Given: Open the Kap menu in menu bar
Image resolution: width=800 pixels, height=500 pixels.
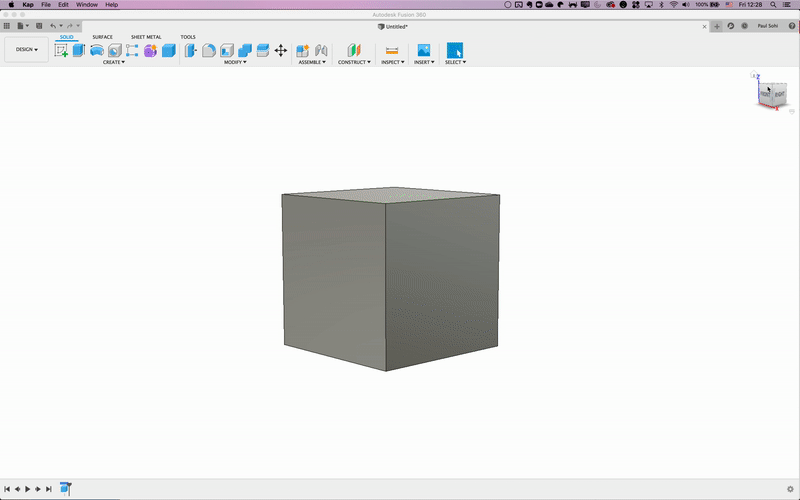Looking at the screenshot, I should click(x=28, y=5).
